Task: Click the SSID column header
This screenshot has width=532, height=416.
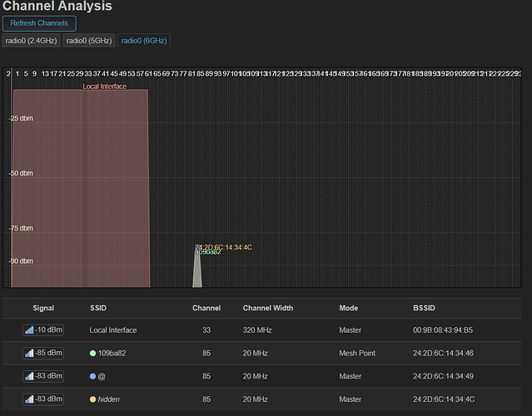Action: click(x=98, y=308)
